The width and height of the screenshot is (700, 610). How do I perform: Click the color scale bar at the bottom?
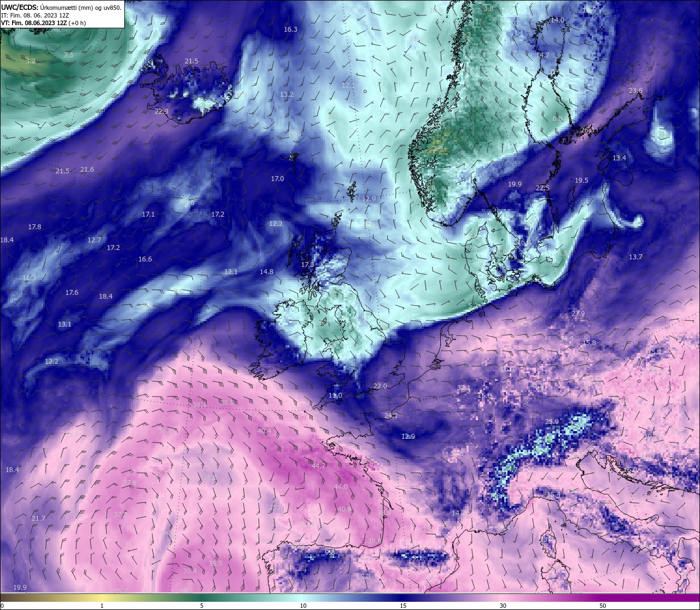[x=350, y=598]
